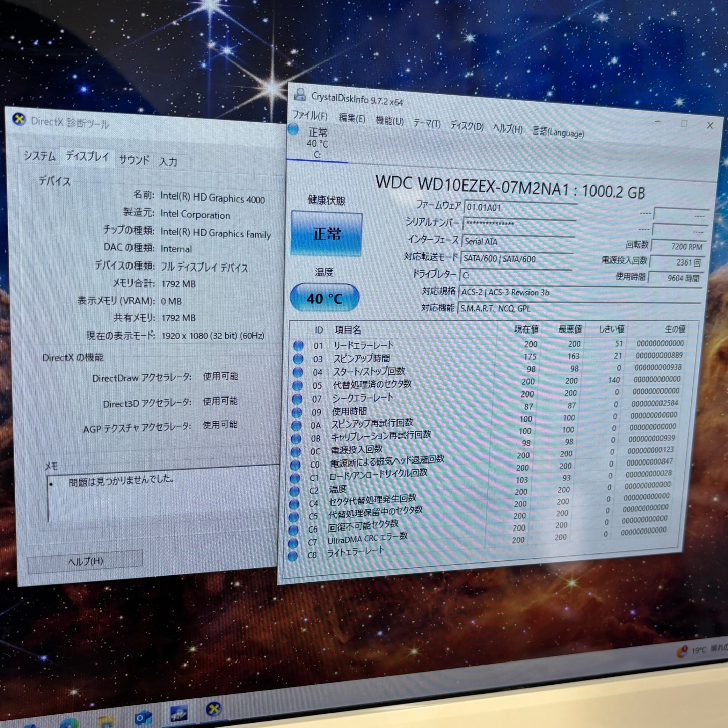Open the ディスク(D) menu
The height and width of the screenshot is (728, 728).
coord(467,126)
